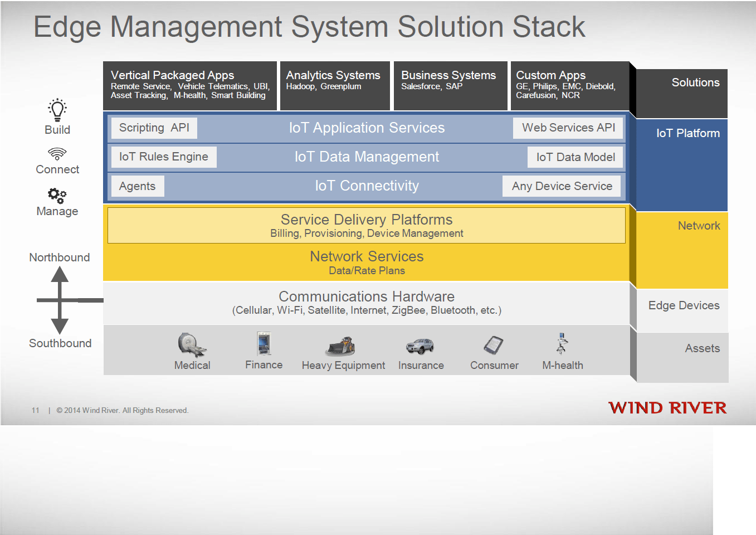Click the Wind River logo
Image resolution: width=756 pixels, height=535 pixels.
pos(667,408)
